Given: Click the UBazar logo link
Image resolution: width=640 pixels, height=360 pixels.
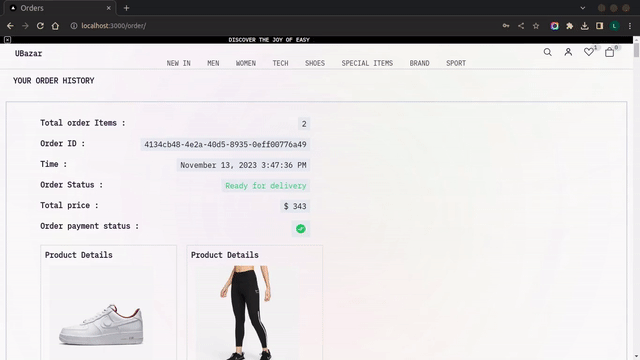Looking at the screenshot, I should 28,53.
